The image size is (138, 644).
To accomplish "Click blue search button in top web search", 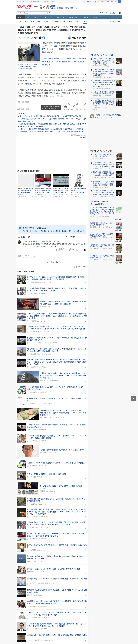I will click(120, 2).
